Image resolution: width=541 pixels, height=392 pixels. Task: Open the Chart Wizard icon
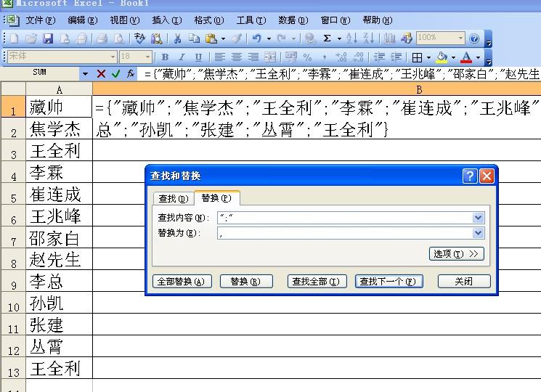[x=389, y=38]
